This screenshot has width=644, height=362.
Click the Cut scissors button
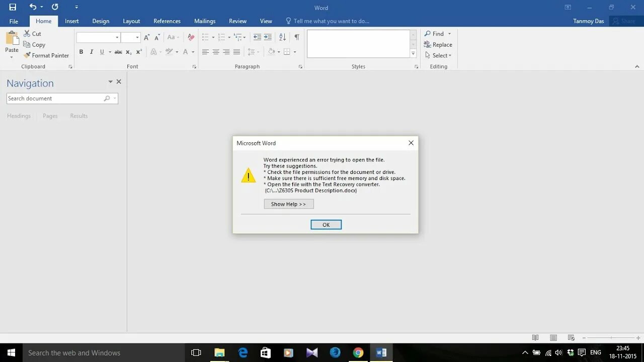pos(33,34)
